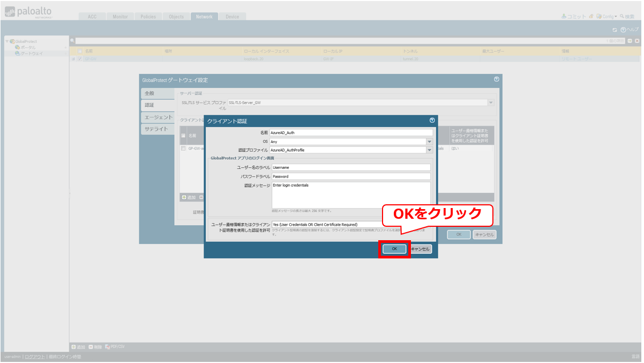Tick the GP-GW client auth row checkbox
This screenshot has width=644, height=363.
[183, 148]
